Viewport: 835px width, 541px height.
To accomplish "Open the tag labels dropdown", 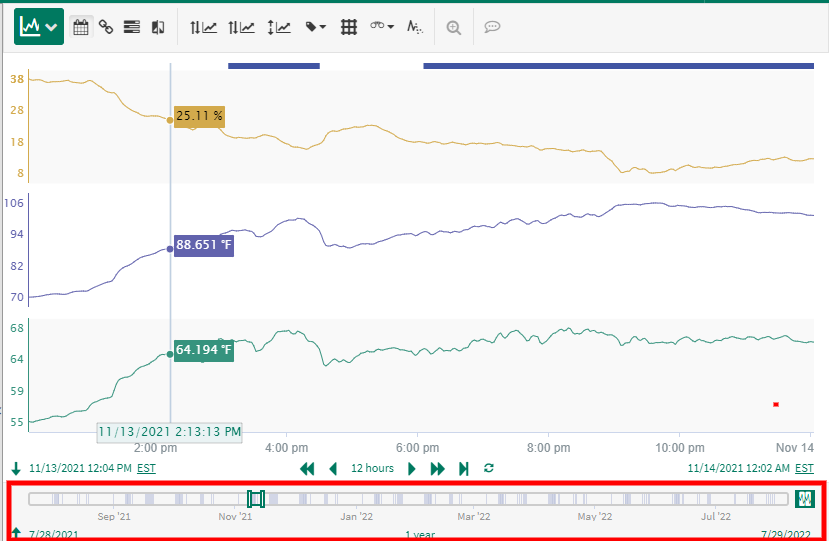I will tap(315, 27).
